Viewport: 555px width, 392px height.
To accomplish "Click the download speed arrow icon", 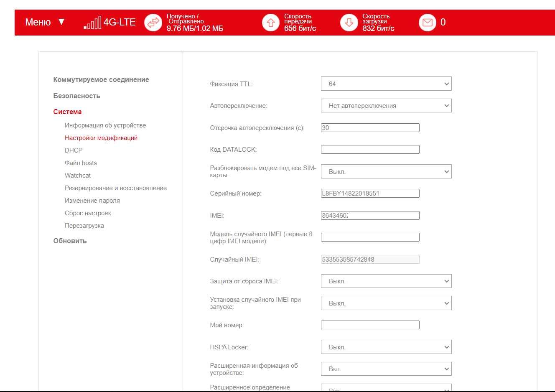I will point(349,23).
